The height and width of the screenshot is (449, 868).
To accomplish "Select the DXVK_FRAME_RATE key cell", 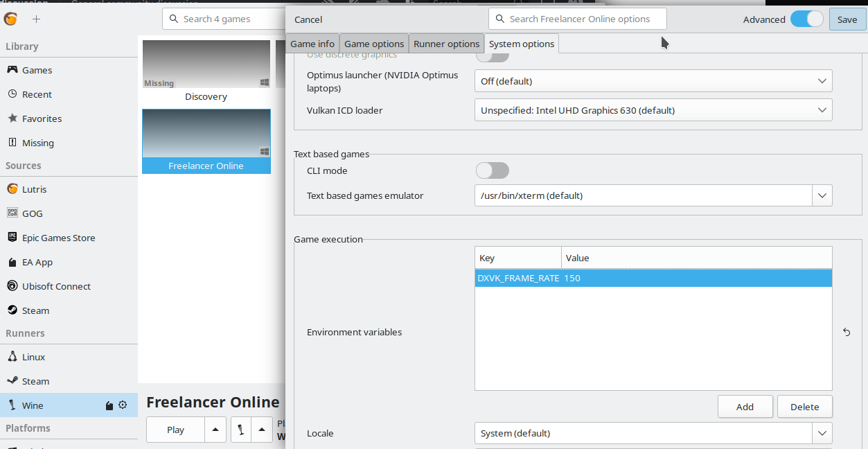I will (518, 278).
